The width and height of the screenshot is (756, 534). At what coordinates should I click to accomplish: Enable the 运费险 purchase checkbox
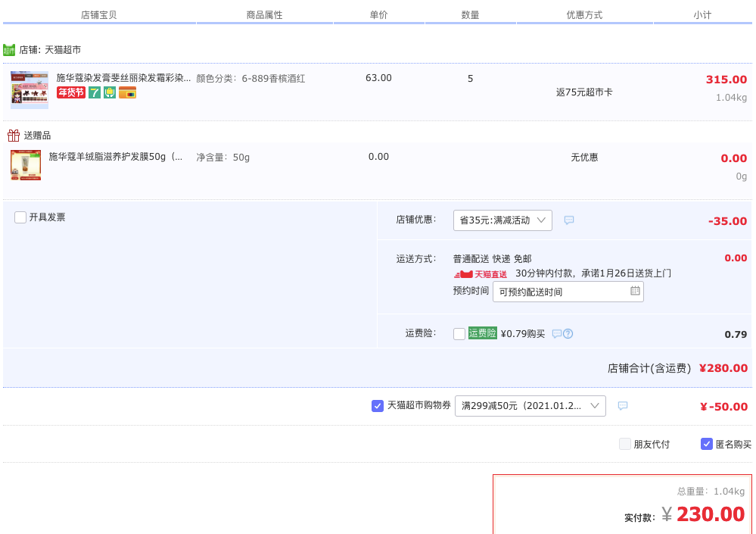coord(459,334)
